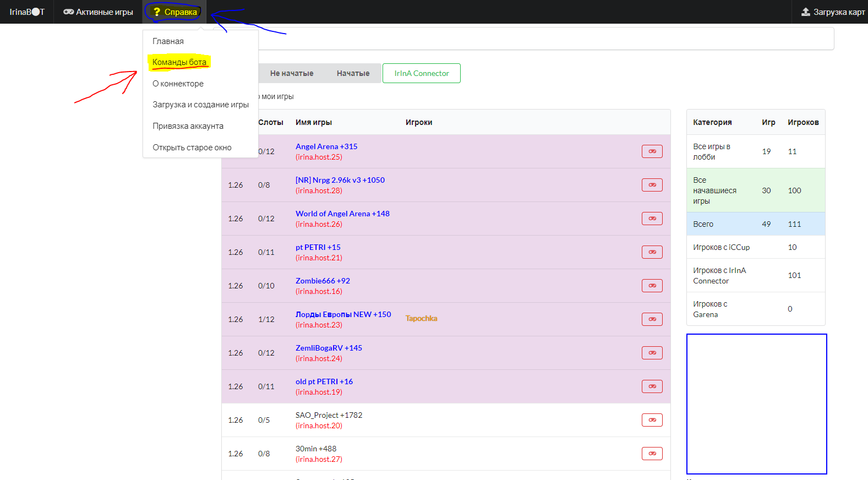Select Главная in the Справка menu
Screen dimensions: 868x480
[x=200, y=41]
